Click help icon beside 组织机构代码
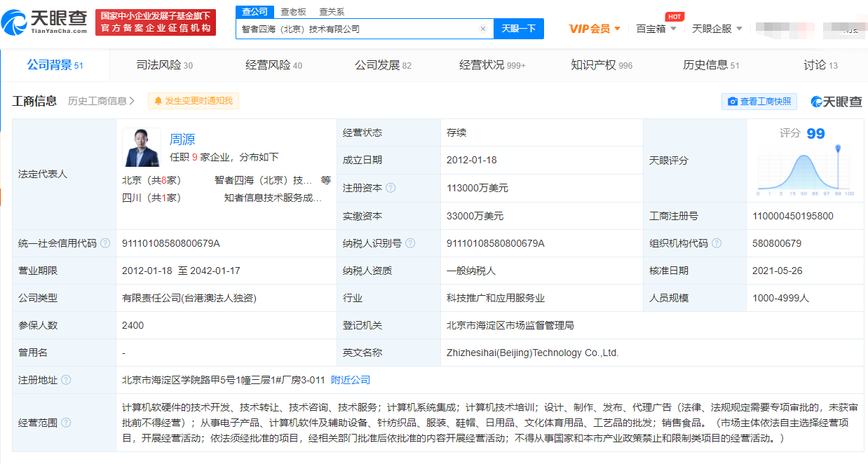This screenshot has height=464, width=868. click(717, 243)
